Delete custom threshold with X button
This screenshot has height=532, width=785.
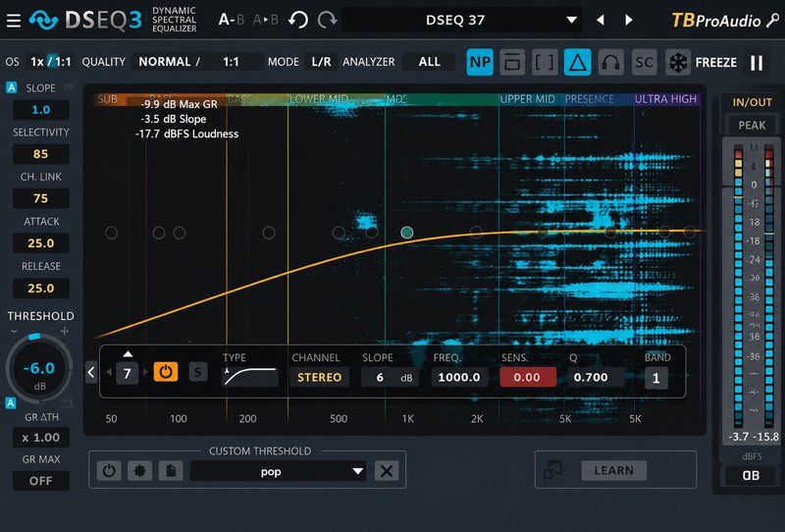point(387,471)
